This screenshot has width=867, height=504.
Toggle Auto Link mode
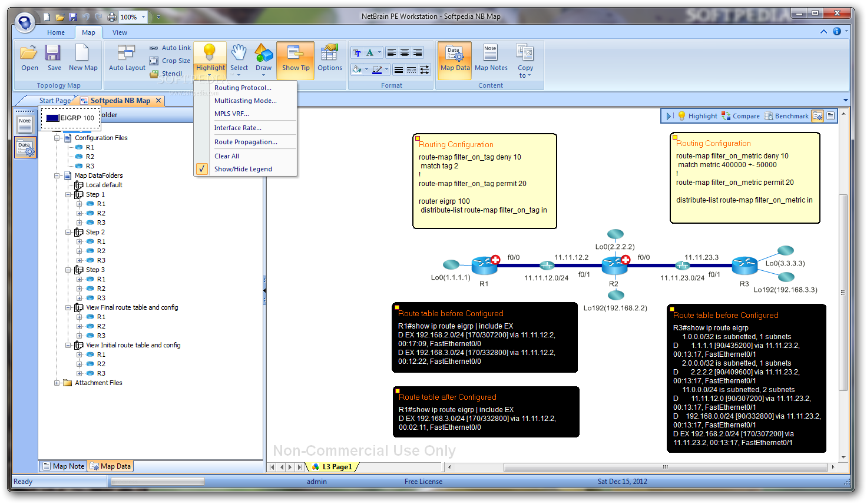170,48
